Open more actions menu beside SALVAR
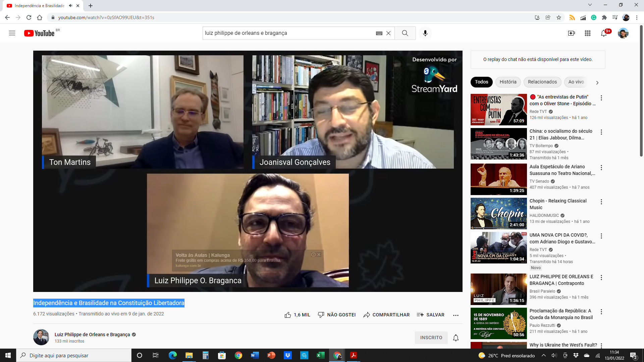644x362 pixels. point(456,315)
